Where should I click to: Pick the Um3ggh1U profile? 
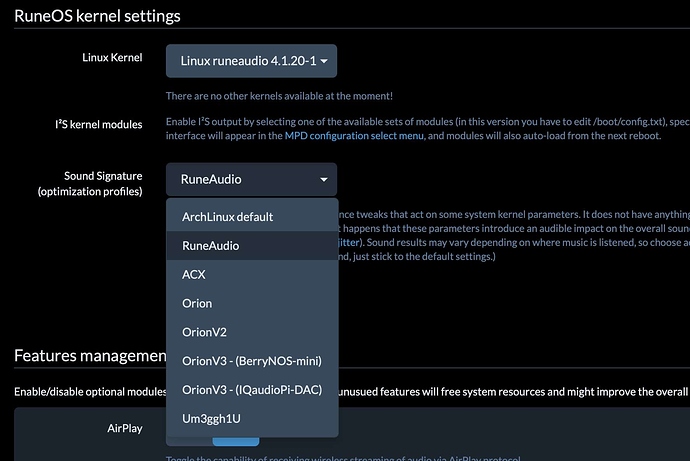tap(252, 418)
